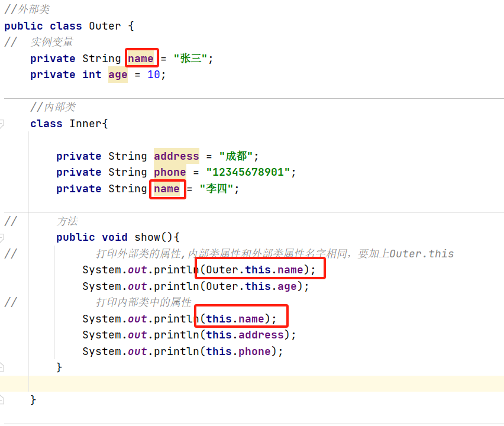Select the "李四" string literal

coord(217,188)
